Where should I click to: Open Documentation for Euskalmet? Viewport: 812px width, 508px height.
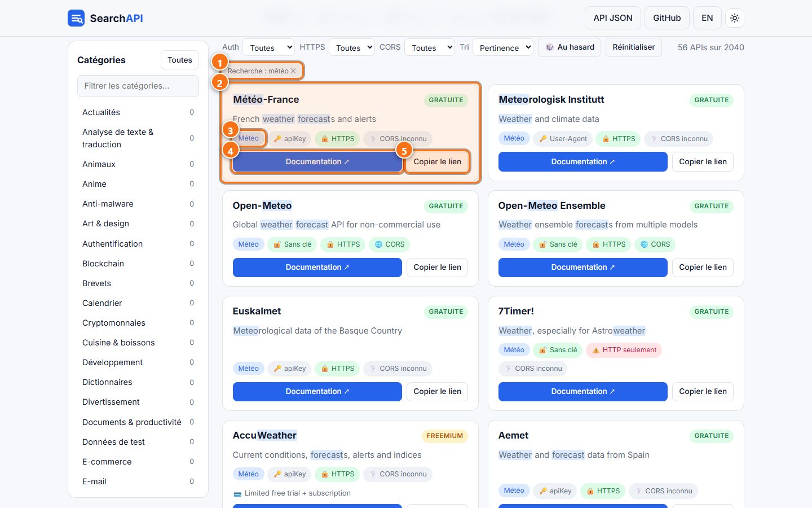point(317,392)
